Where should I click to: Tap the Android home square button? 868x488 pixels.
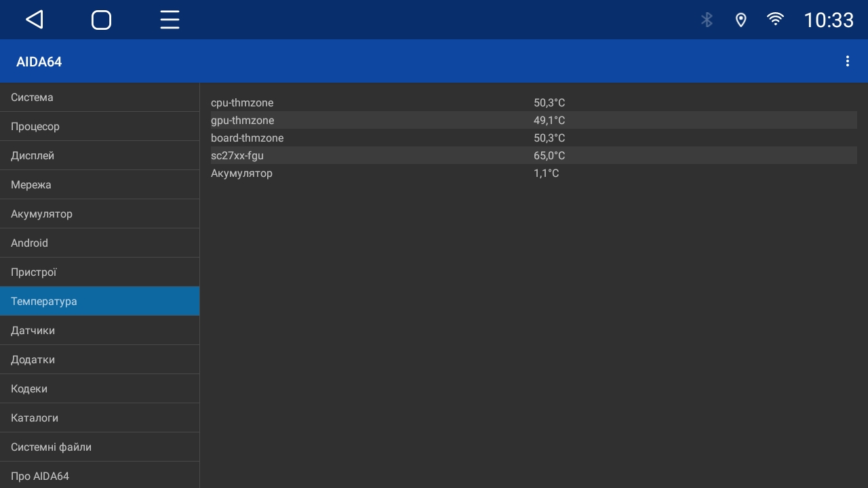(x=102, y=20)
